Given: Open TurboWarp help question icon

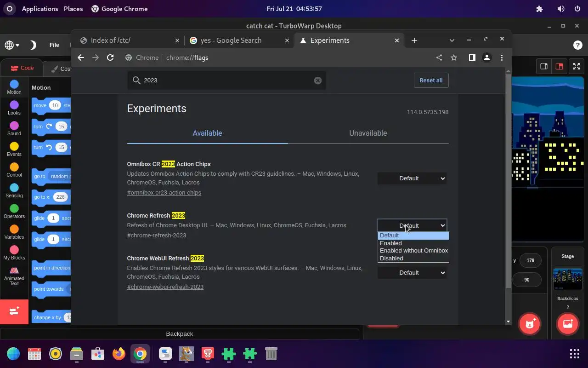Looking at the screenshot, I should pos(578,45).
